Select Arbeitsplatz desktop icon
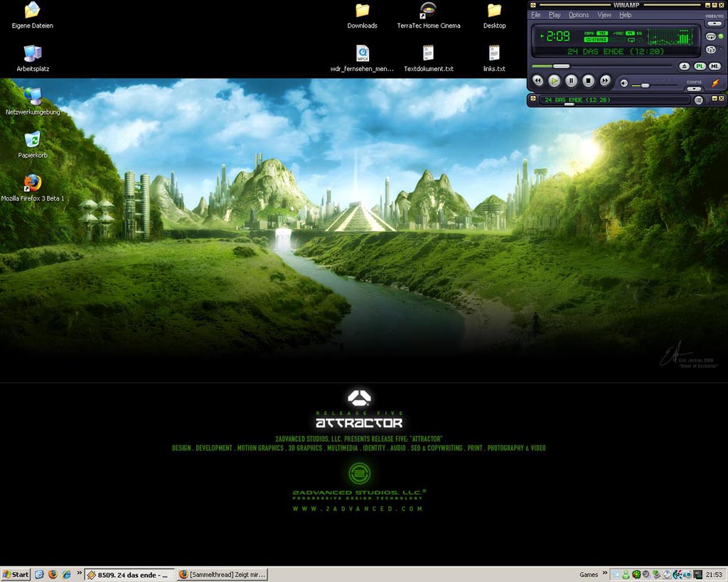 (x=33, y=58)
